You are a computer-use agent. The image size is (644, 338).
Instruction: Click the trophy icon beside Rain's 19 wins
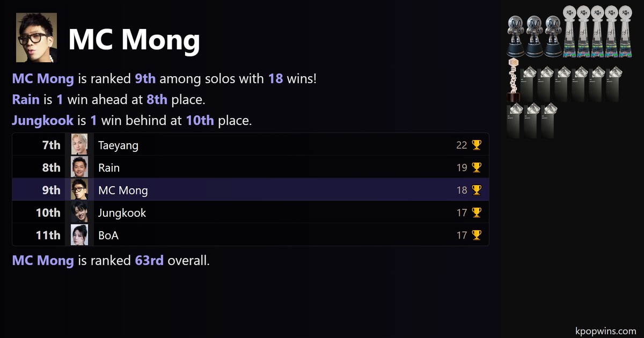[476, 168]
